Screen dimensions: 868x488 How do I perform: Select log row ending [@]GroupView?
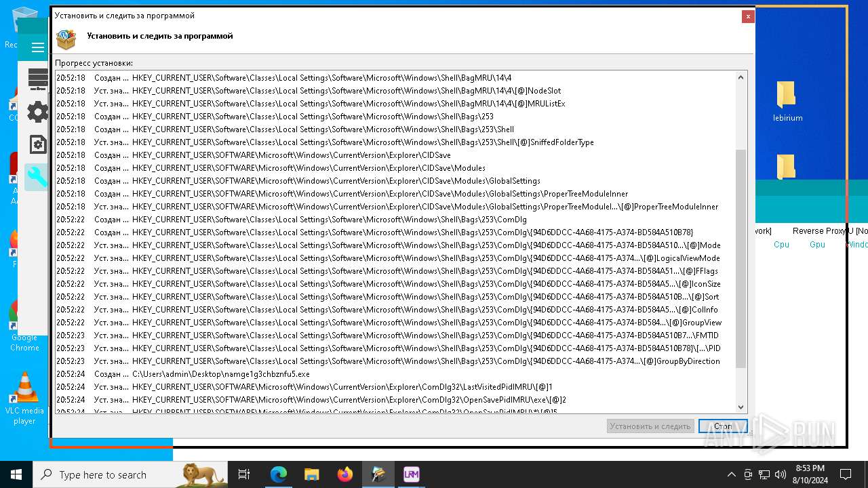click(x=395, y=323)
